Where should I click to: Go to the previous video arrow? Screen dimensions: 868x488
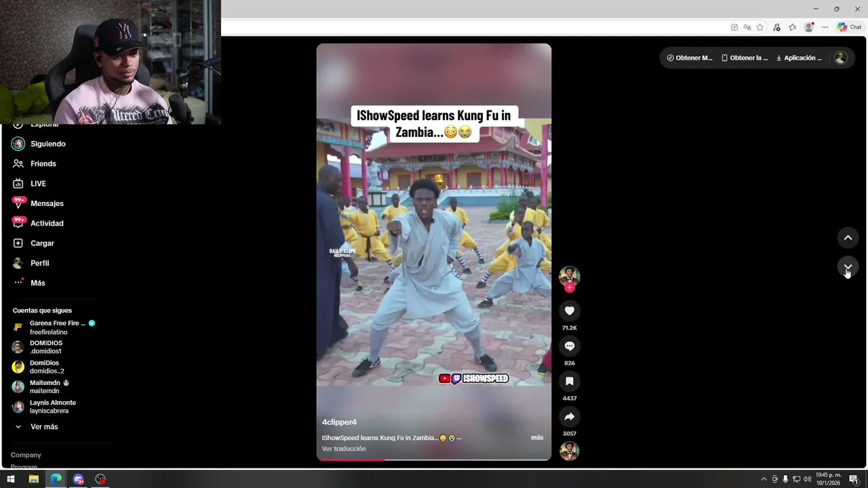848,238
